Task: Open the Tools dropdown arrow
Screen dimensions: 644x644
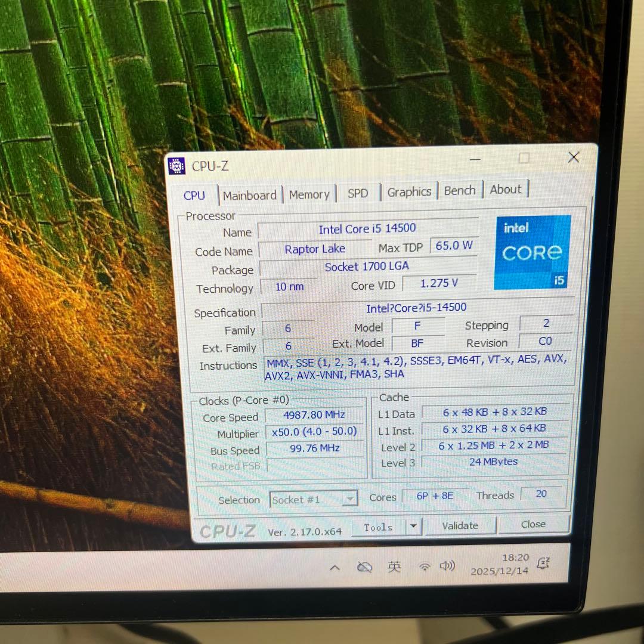Action: tap(413, 526)
